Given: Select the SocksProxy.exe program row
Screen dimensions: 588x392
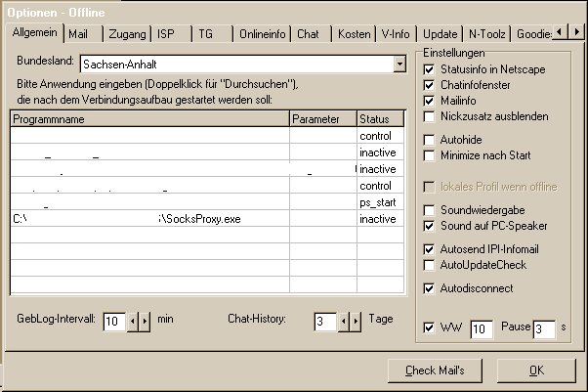Looking at the screenshot, I should 208,219.
